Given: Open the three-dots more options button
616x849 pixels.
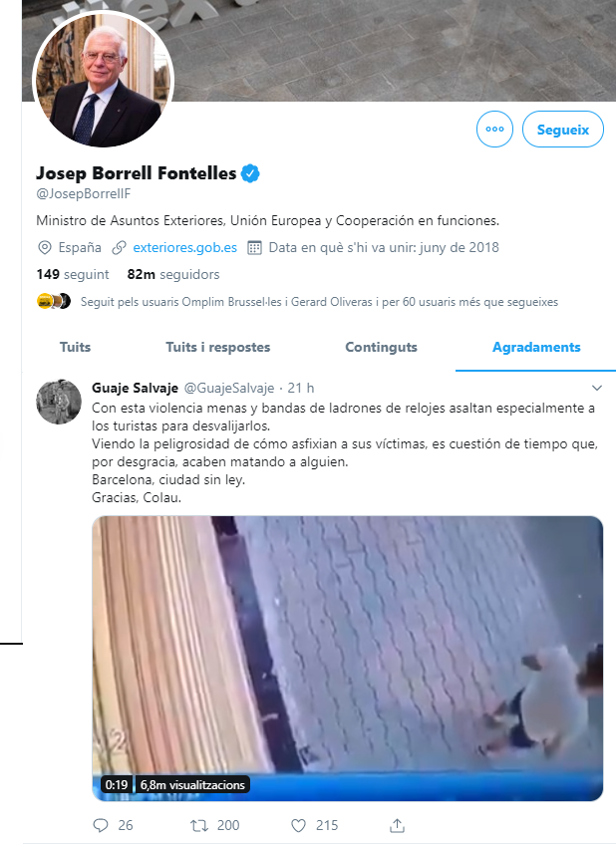Looking at the screenshot, I should click(494, 129).
